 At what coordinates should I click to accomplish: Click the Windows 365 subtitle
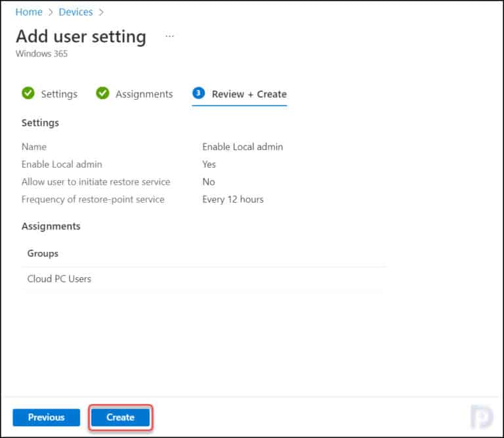tap(42, 54)
